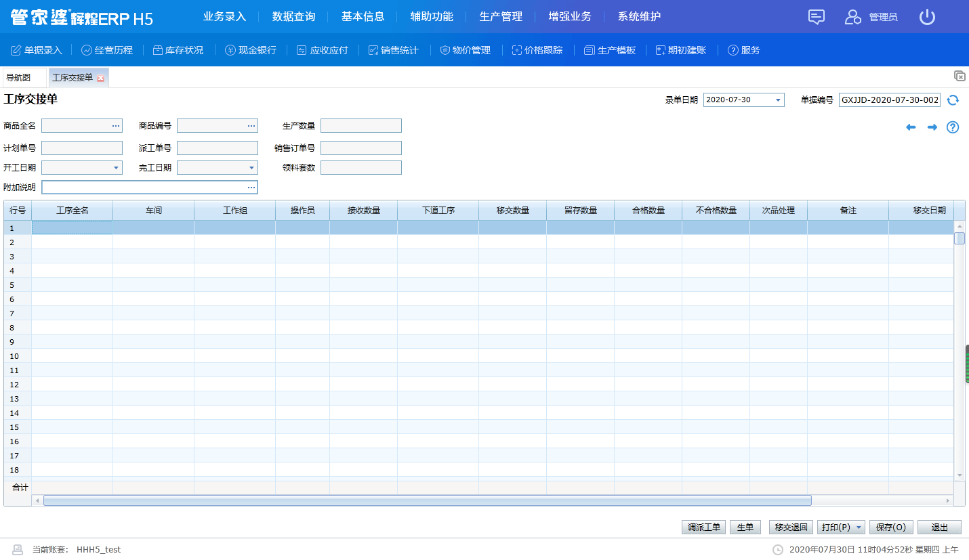Open 销售统计 toolbar shortcut

coord(394,50)
